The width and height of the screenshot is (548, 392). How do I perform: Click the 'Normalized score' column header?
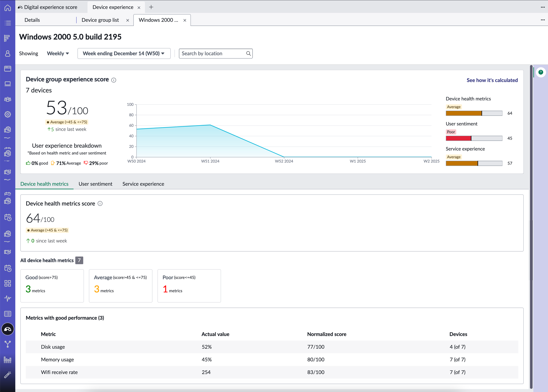pos(327,334)
